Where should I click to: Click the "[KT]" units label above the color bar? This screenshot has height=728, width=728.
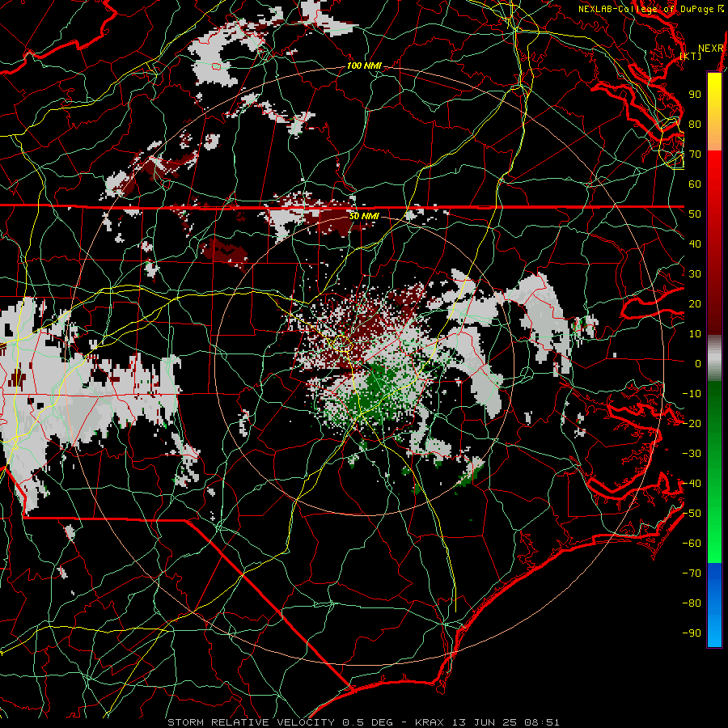(691, 56)
